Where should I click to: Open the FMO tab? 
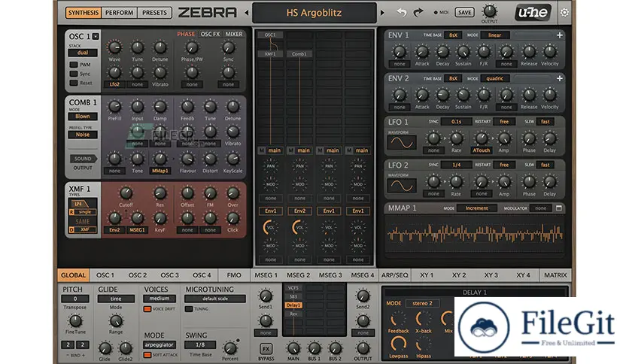pyautogui.click(x=234, y=275)
